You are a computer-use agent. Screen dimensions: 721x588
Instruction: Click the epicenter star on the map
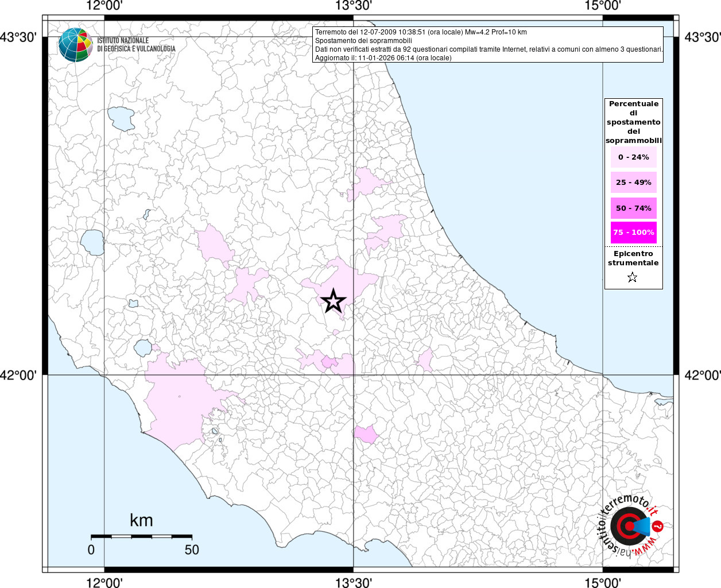334,301
